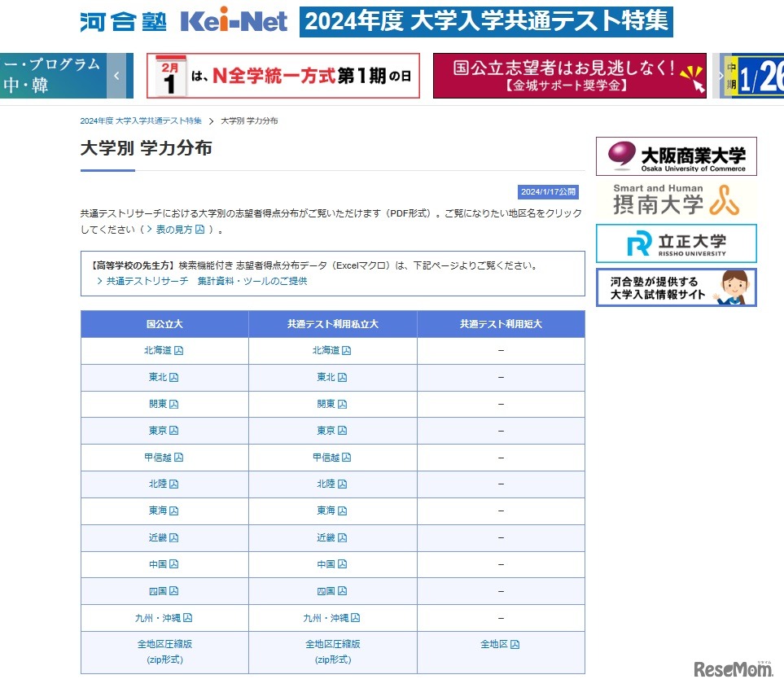Click the Kei-Net logo
Viewport: 784px width, 688px height.
coord(234,21)
